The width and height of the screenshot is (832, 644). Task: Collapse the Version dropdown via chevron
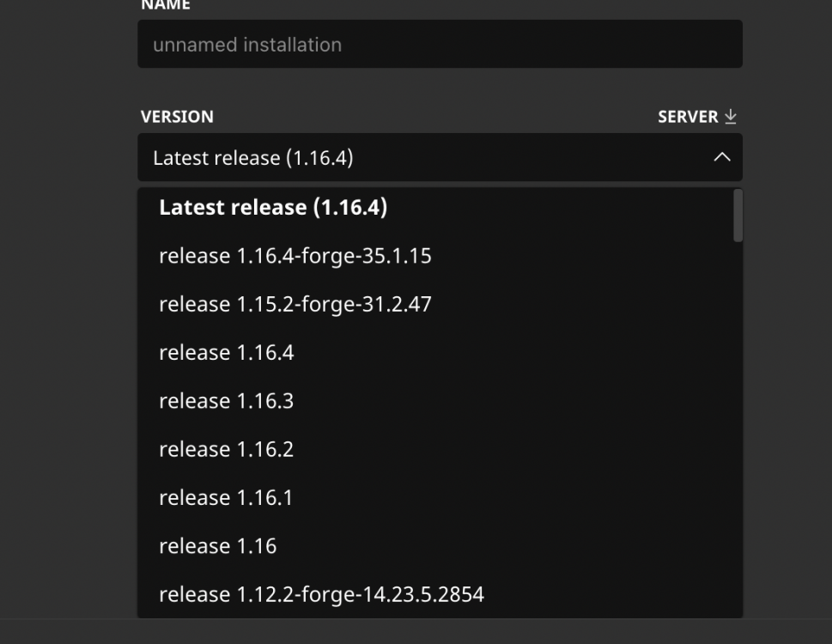(721, 157)
